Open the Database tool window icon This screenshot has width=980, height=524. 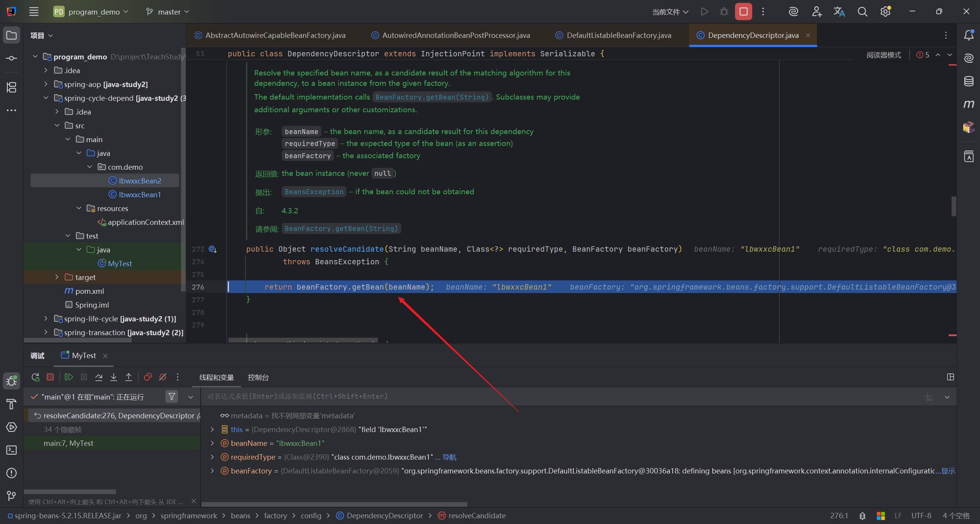point(969,81)
